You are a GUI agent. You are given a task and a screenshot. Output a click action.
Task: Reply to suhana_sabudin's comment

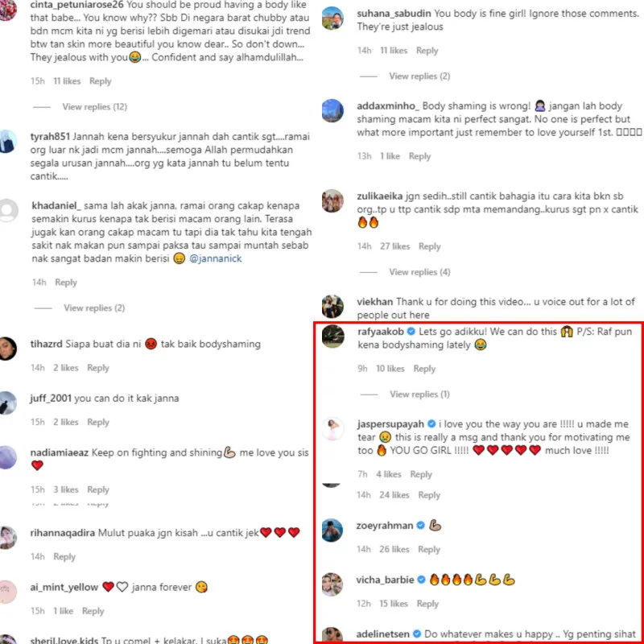coord(427,51)
